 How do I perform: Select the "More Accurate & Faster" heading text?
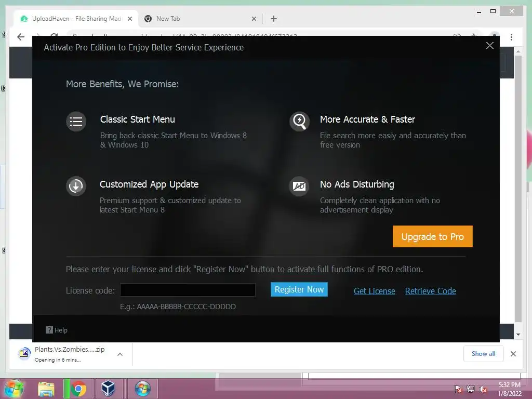click(x=367, y=119)
